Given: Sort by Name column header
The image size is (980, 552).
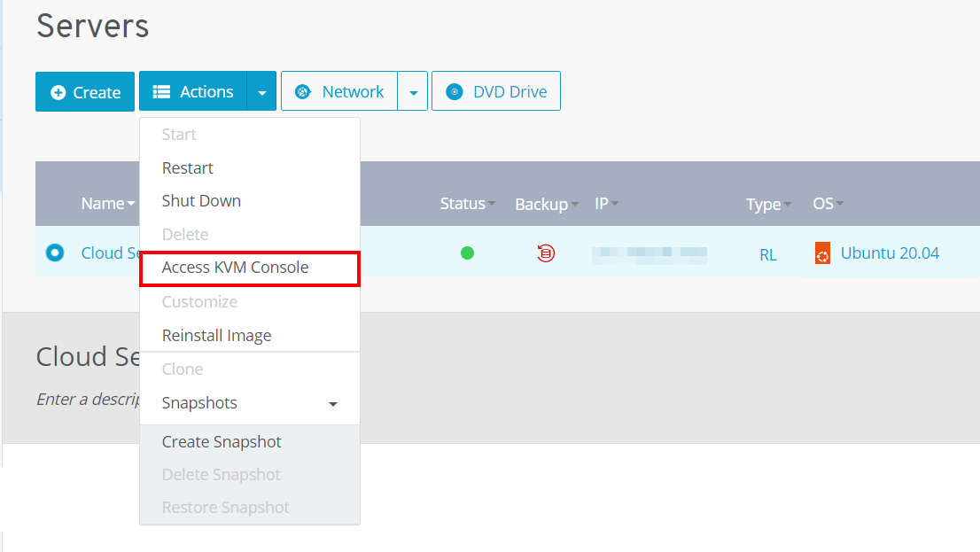Looking at the screenshot, I should (x=107, y=203).
